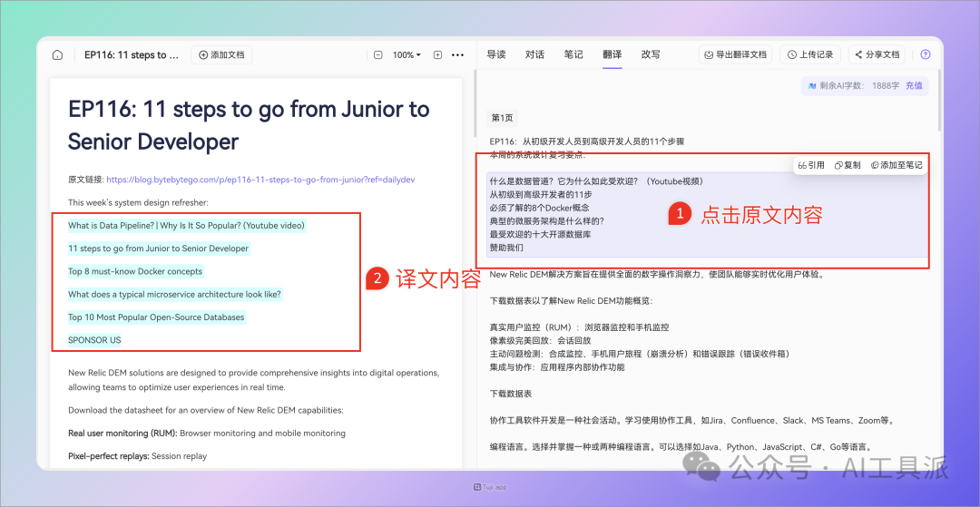
Task: Switch to the 对话 tab
Action: (534, 54)
